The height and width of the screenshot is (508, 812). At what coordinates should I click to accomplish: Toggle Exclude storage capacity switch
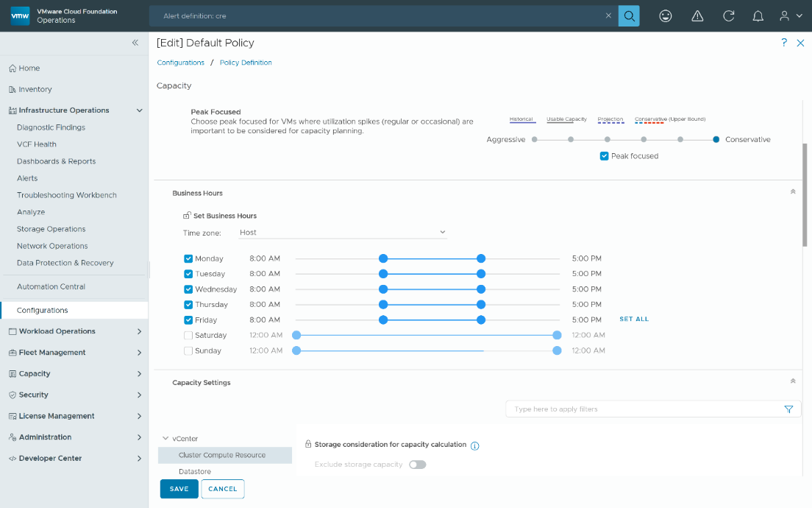(417, 465)
